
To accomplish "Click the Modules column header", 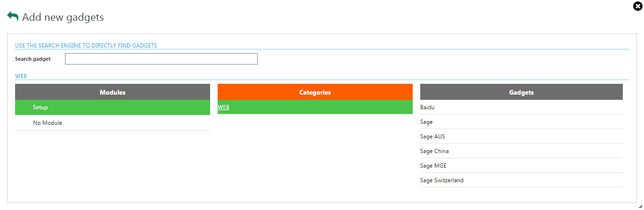I will point(113,92).
